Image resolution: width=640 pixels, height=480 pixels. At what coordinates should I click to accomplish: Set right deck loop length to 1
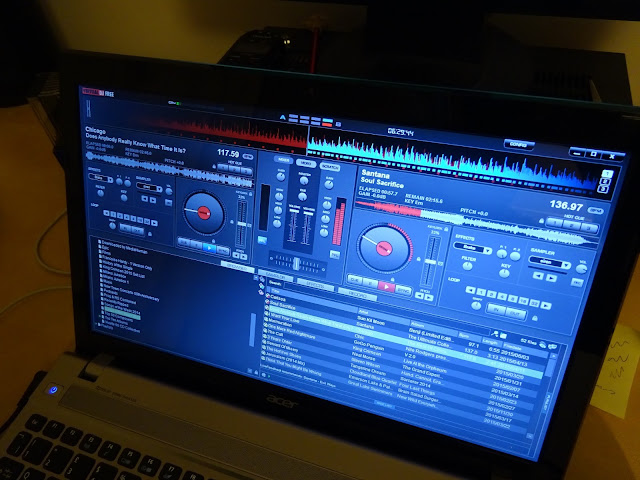click(x=481, y=292)
